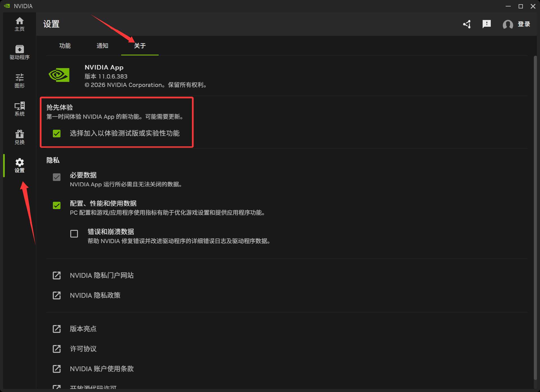Image resolution: width=540 pixels, height=392 pixels.
Task: Open the 兑换 redeem gift icon
Action: click(x=19, y=137)
